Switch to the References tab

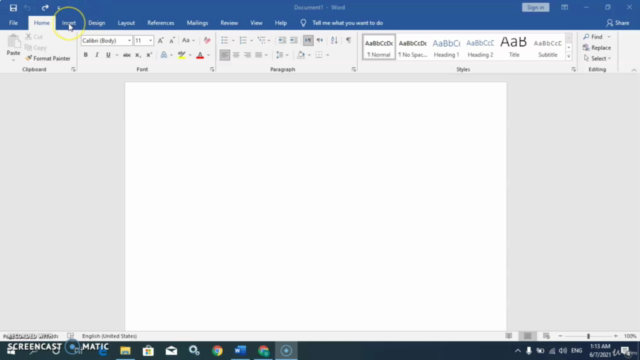[161, 23]
